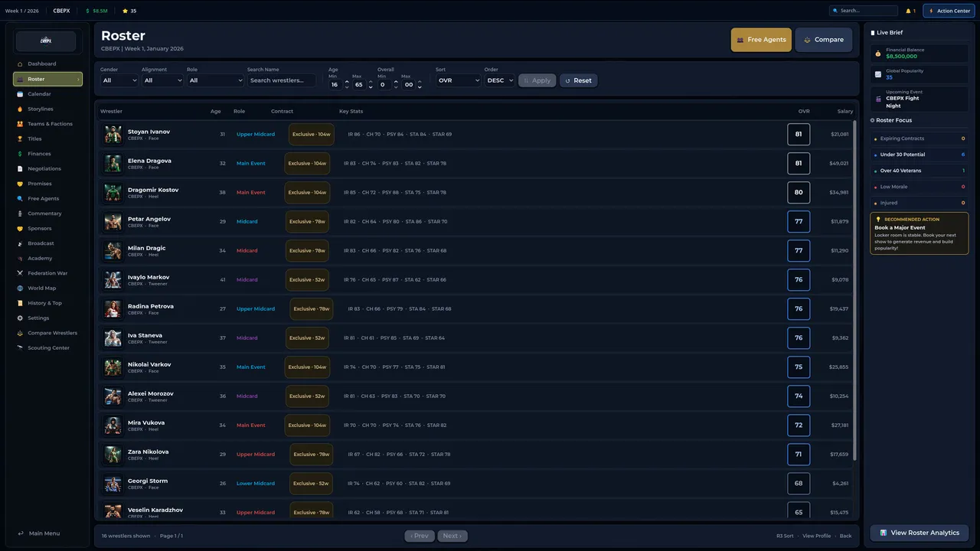Open the Alignment filter dropdown
Image resolution: width=980 pixels, height=551 pixels.
[163, 80]
